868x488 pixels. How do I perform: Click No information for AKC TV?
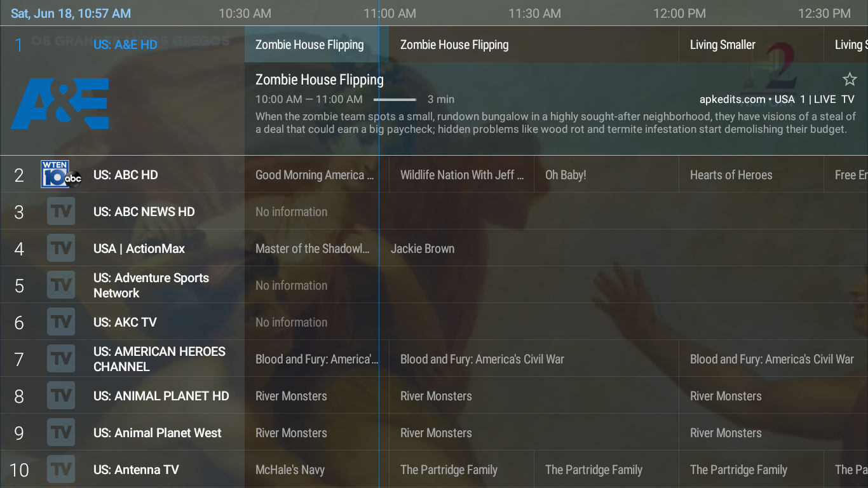(x=292, y=322)
